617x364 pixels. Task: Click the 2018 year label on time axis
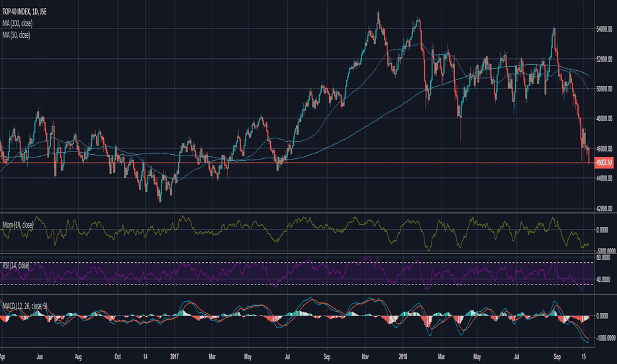(403, 357)
